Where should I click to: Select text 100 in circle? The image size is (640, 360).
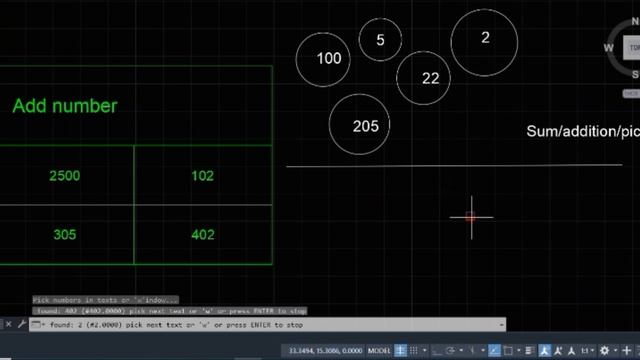pyautogui.click(x=329, y=58)
